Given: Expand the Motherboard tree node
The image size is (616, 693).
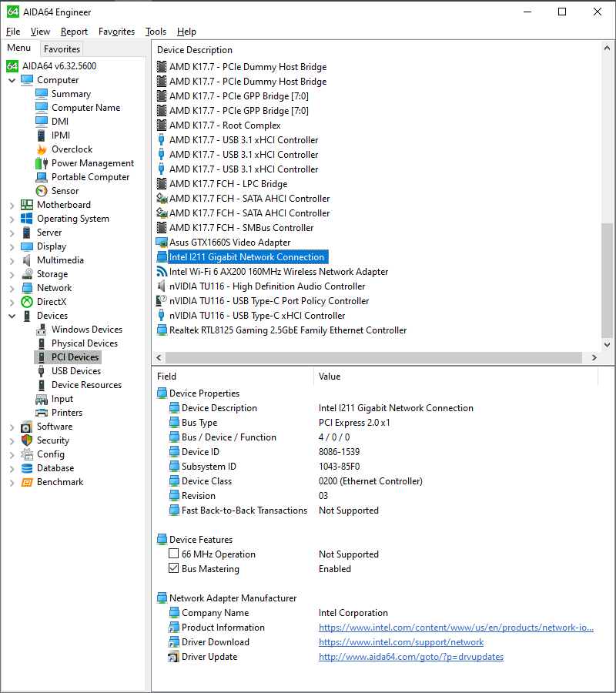Looking at the screenshot, I should click(x=12, y=205).
